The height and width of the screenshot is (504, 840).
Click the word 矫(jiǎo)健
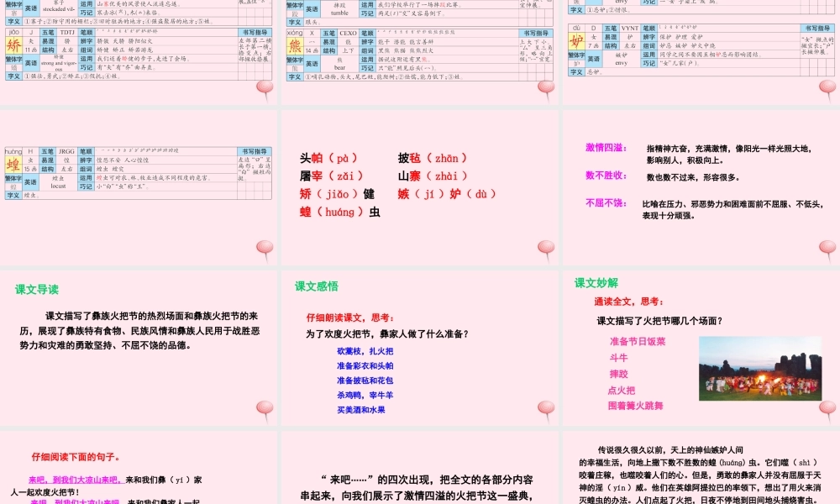[x=337, y=194]
